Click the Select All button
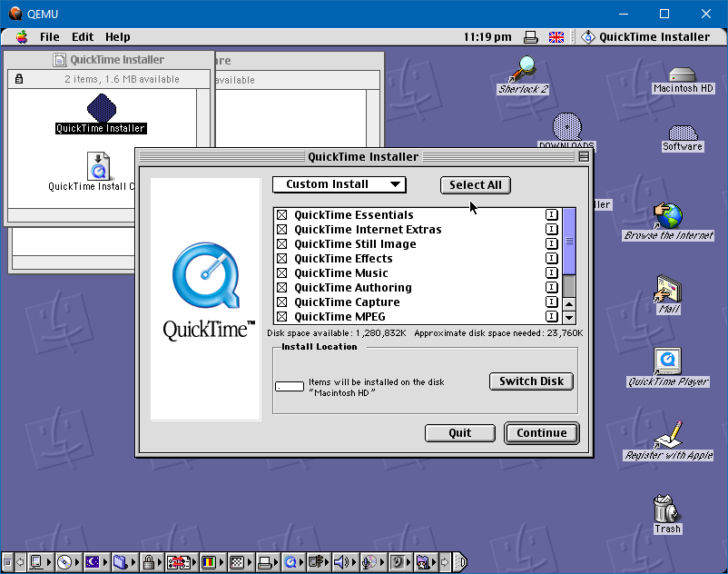 pyautogui.click(x=475, y=184)
